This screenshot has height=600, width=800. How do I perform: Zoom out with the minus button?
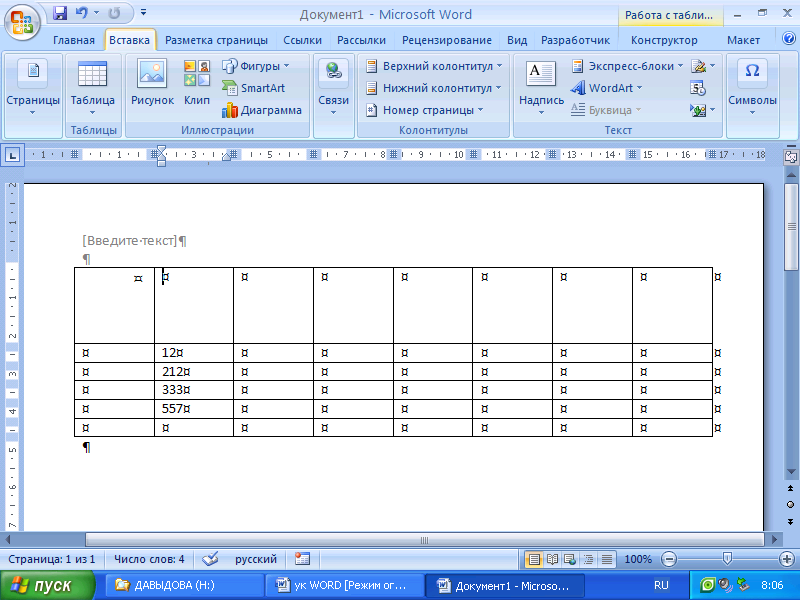point(669,560)
